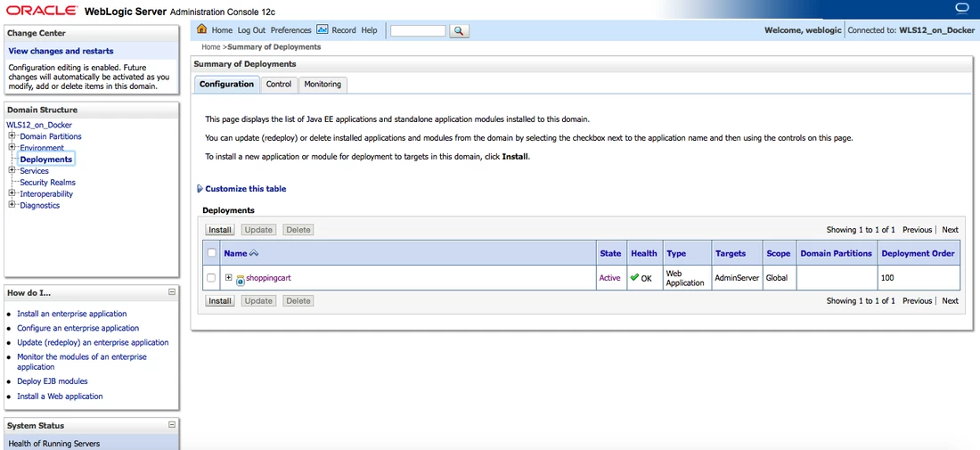Viewport: 980px width, 450px height.
Task: Click top Next pagination link
Action: click(x=950, y=230)
